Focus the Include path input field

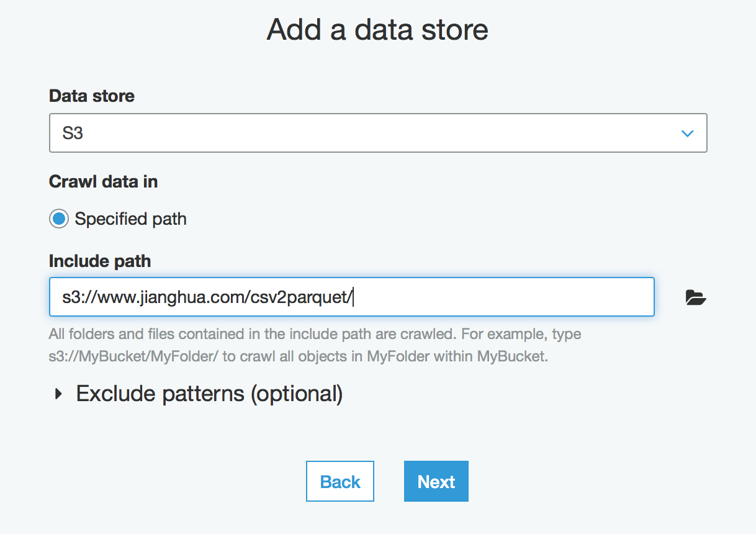point(351,297)
